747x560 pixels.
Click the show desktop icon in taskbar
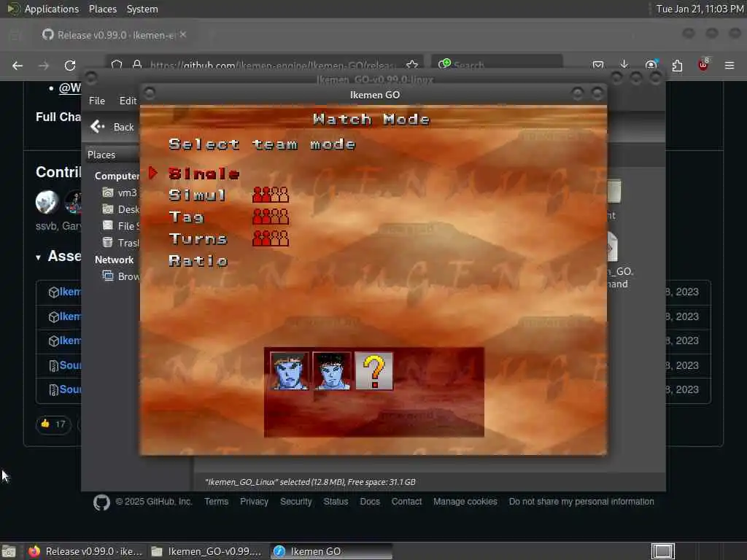point(9,552)
